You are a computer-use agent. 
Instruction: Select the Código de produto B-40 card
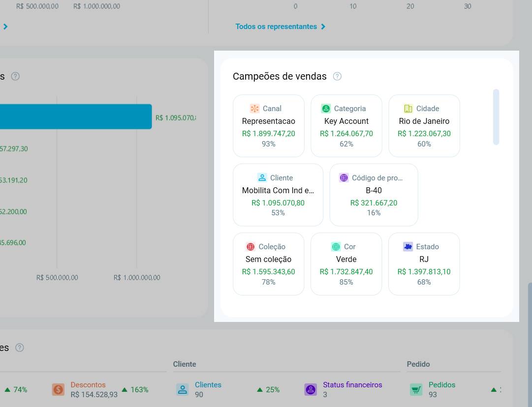point(374,195)
